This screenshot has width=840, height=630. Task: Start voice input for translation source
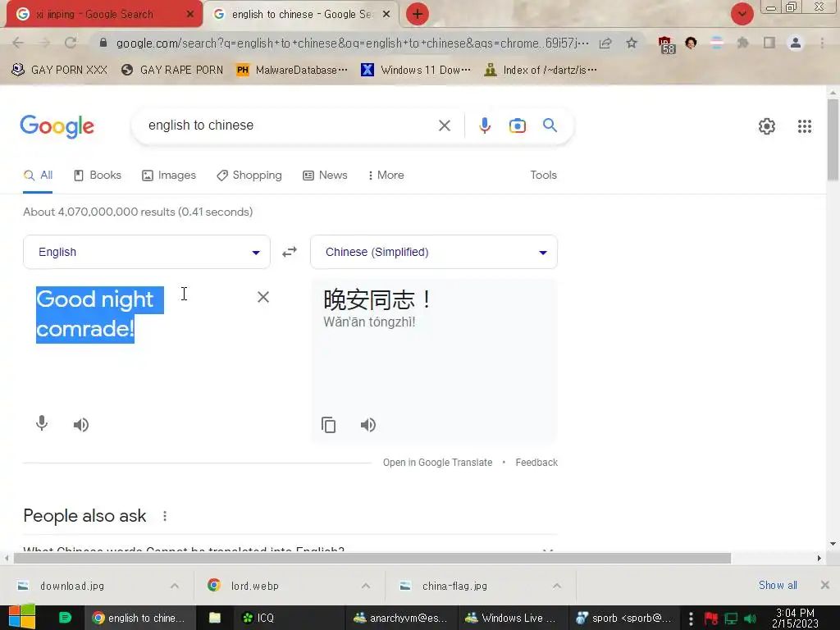[x=42, y=424]
